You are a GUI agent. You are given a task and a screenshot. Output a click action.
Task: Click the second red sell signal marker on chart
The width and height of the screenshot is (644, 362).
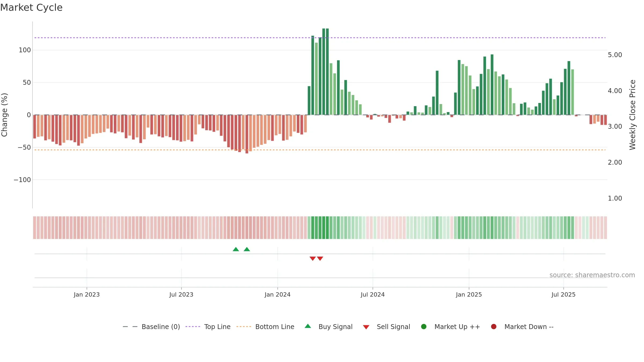click(320, 258)
